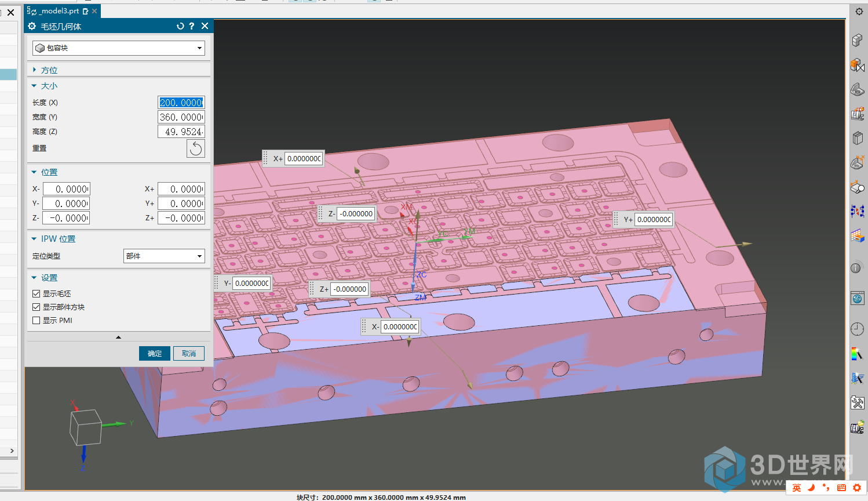Click the Y- position field in dialog
Viewport: 868px width, 501px height.
pos(67,204)
